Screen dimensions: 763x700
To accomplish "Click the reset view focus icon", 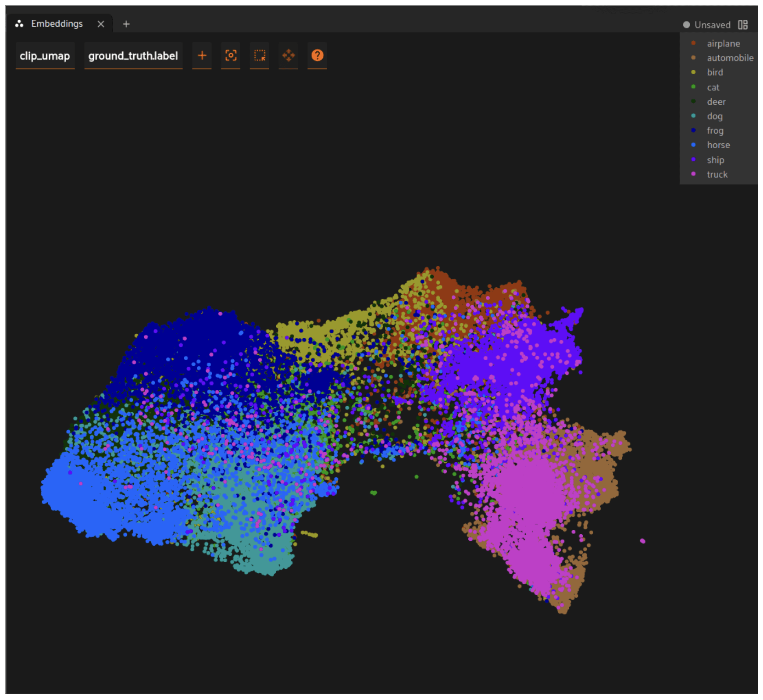I will pyautogui.click(x=231, y=55).
